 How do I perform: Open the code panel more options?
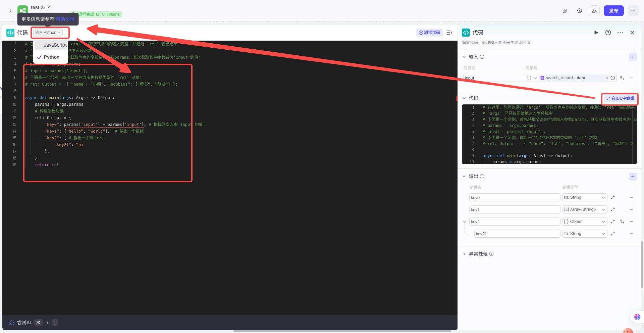(x=620, y=33)
